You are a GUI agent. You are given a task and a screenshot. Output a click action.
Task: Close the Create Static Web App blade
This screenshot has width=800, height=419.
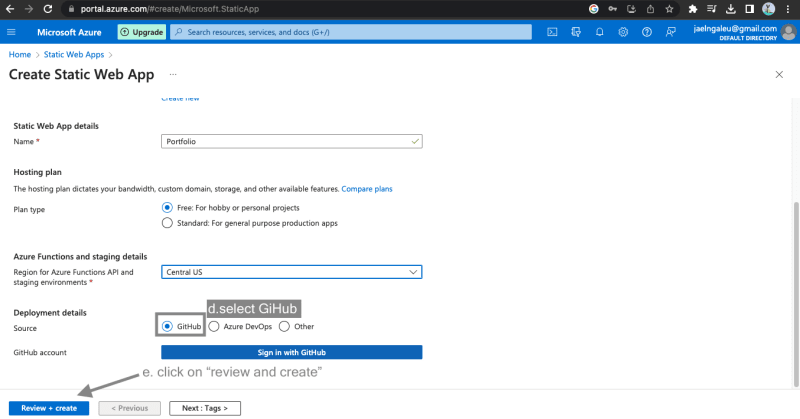[779, 75]
